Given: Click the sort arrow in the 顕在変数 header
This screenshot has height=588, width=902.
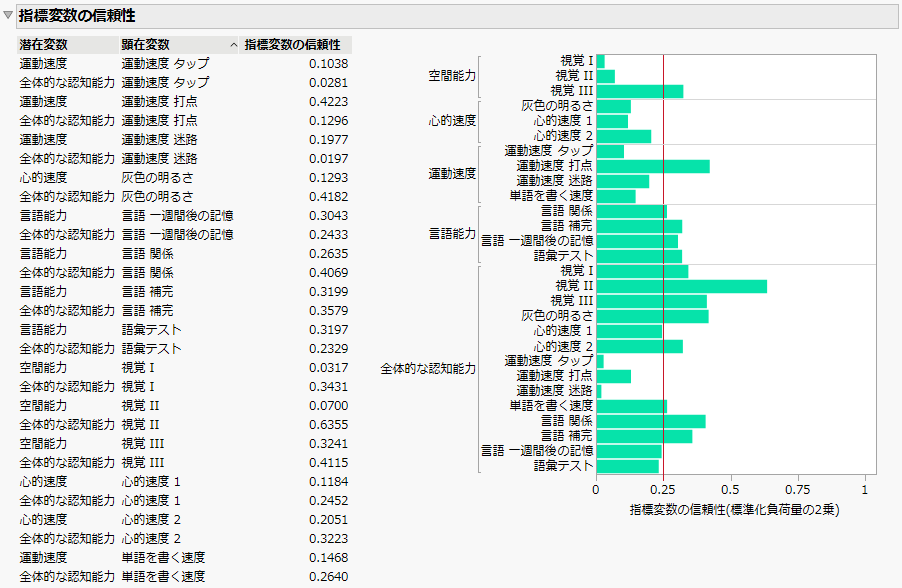Looking at the screenshot, I should point(234,45).
